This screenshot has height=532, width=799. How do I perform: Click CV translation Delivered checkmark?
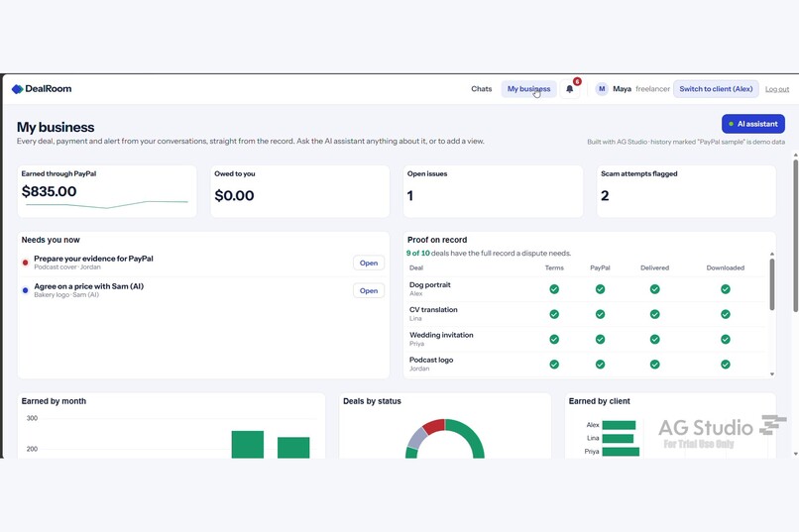(655, 314)
